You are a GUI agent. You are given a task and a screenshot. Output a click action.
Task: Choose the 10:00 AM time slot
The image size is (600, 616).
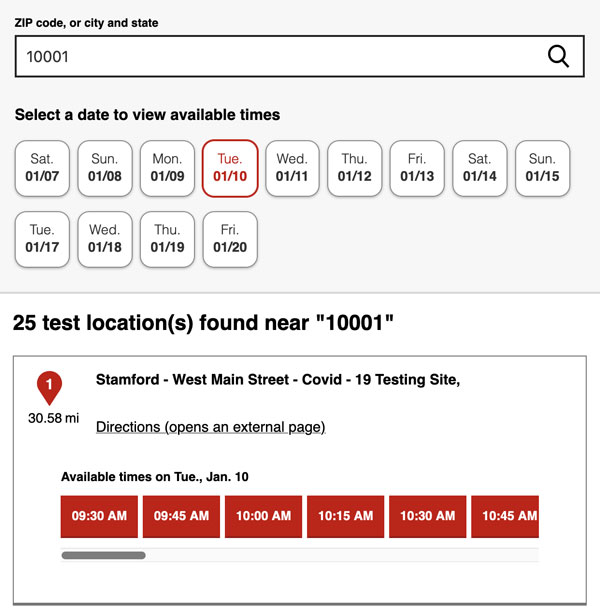point(264,516)
